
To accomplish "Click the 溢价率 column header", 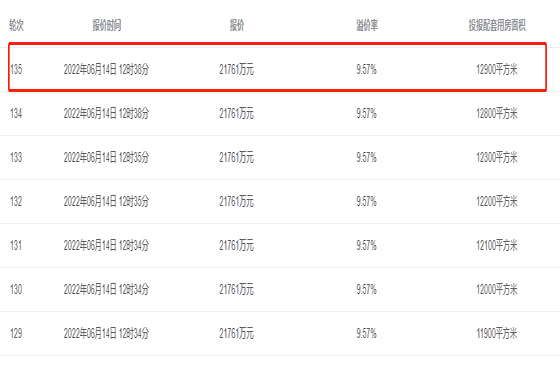I will (x=367, y=25).
